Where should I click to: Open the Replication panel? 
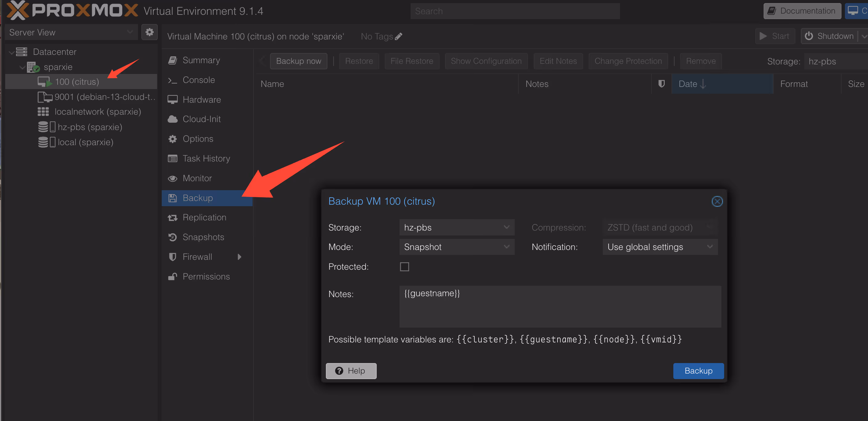click(204, 217)
